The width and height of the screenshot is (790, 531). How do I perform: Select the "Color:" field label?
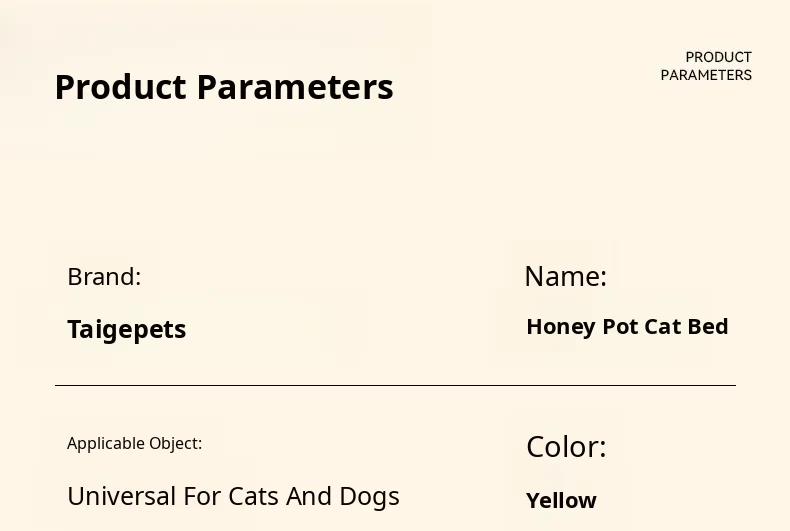pyautogui.click(x=566, y=447)
